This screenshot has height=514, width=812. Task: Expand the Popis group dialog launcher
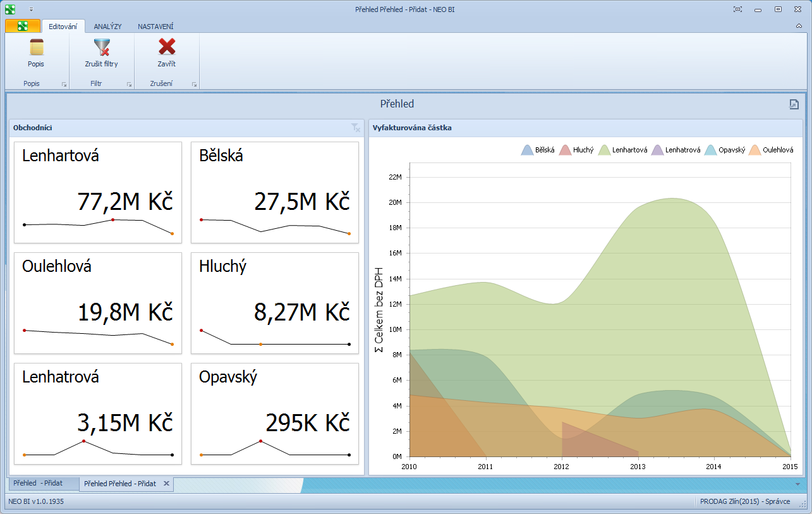64,84
